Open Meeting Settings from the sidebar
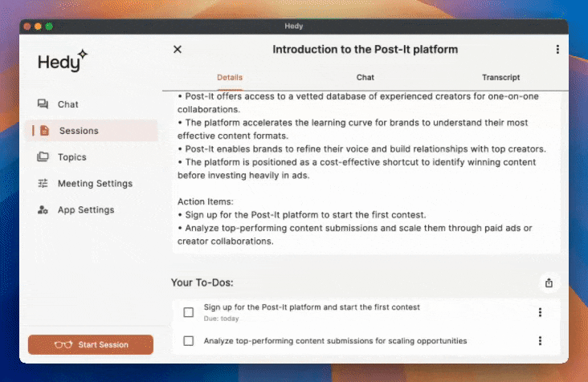Image resolution: width=588 pixels, height=382 pixels. pos(95,184)
